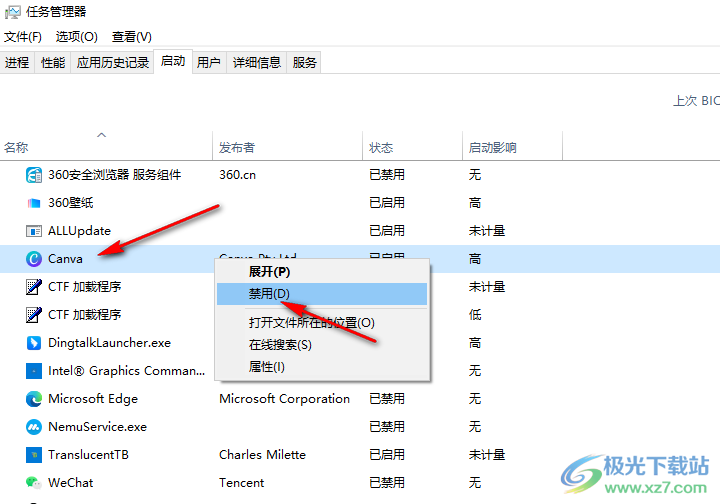Open the 文件(F) menu
Viewport: 720px width, 504px height.
click(x=22, y=37)
